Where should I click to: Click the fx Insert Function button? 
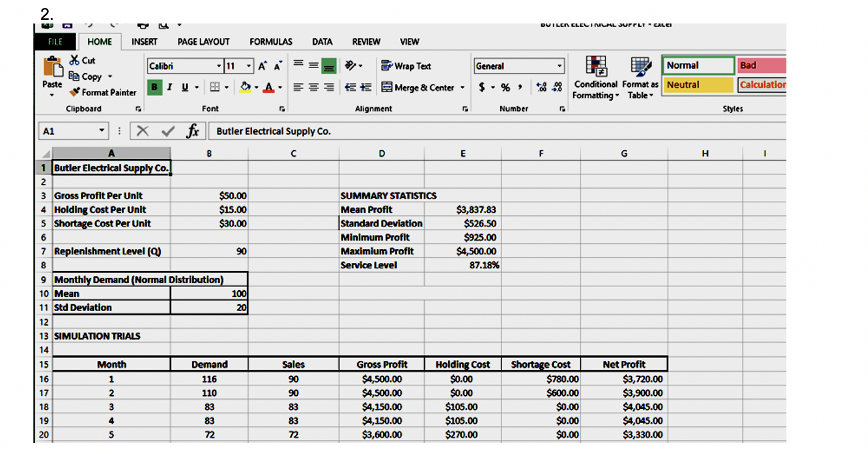[193, 131]
